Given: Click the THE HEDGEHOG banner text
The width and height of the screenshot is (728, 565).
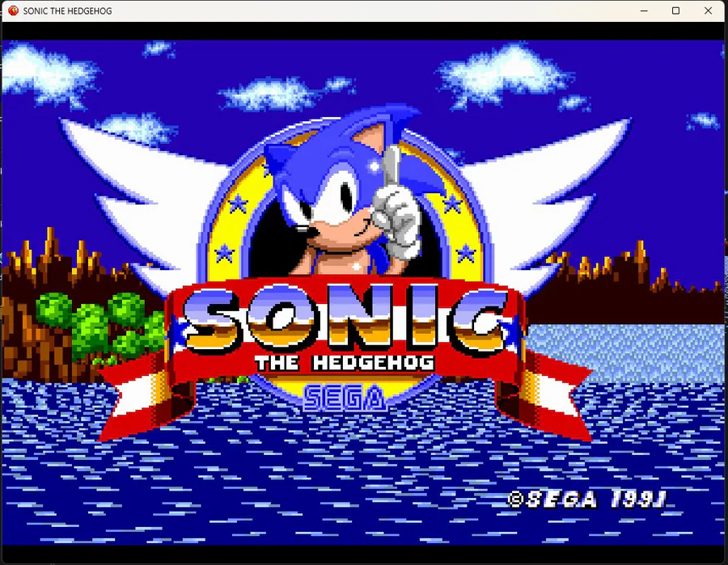Looking at the screenshot, I should 345,363.
